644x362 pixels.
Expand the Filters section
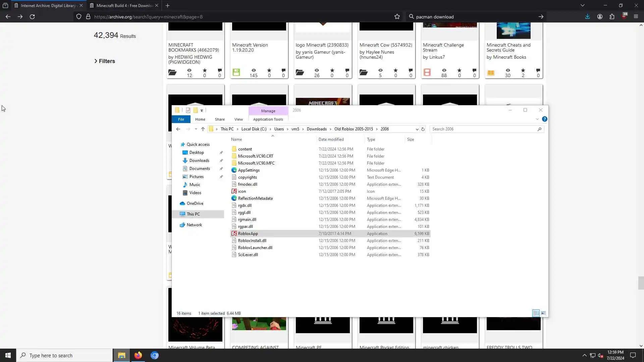tap(105, 61)
